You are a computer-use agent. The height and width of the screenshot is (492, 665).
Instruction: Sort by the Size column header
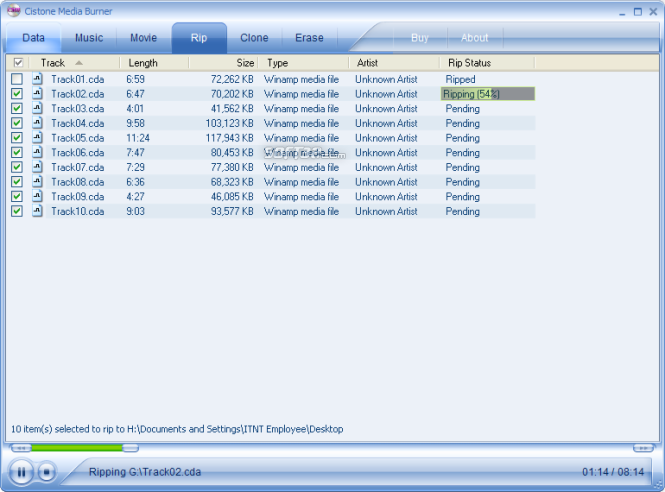(224, 63)
